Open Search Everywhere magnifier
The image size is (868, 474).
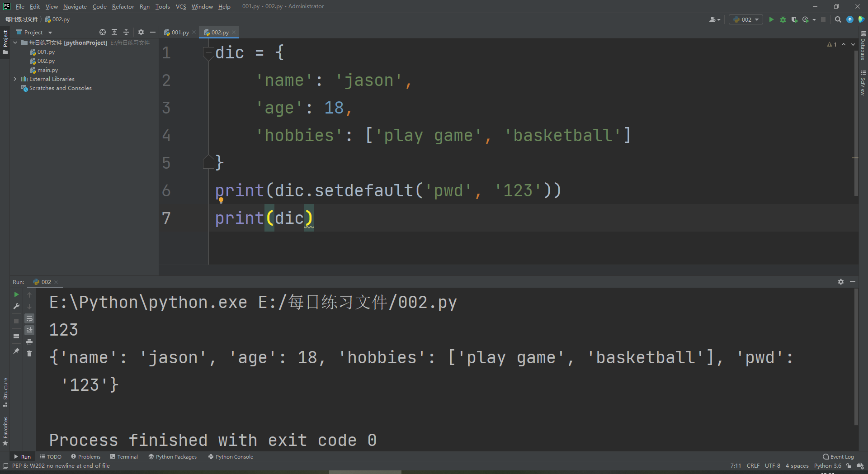(838, 19)
